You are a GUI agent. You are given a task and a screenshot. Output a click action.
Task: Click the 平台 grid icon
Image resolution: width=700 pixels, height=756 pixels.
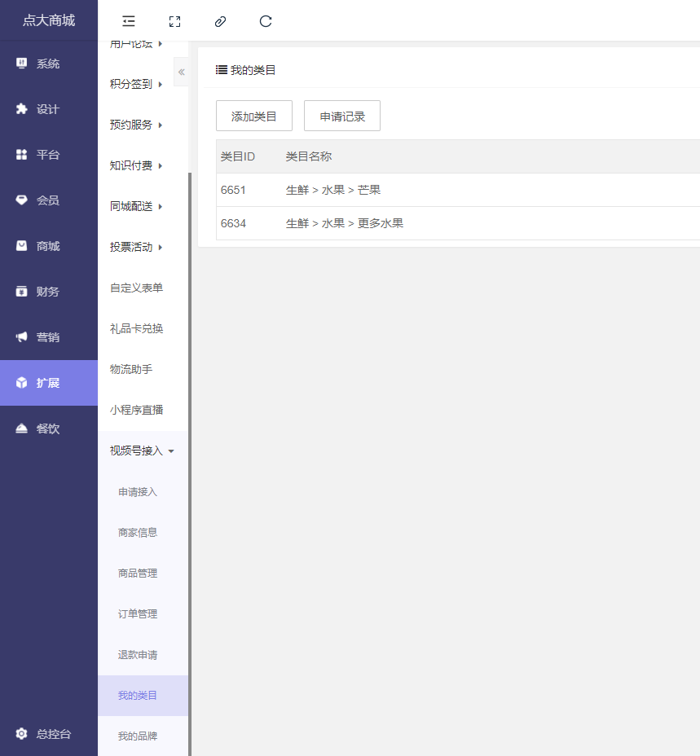[x=21, y=154]
